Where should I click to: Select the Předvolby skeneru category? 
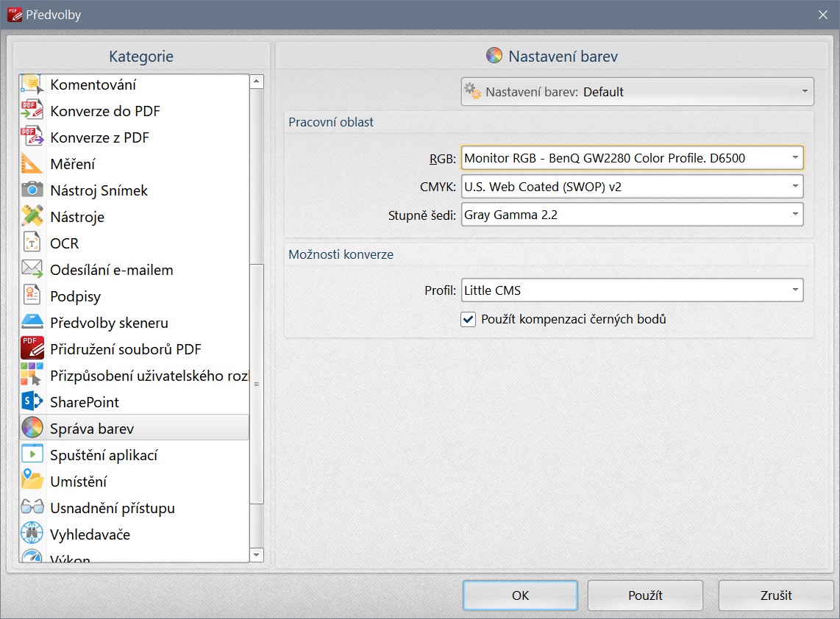[x=135, y=322]
